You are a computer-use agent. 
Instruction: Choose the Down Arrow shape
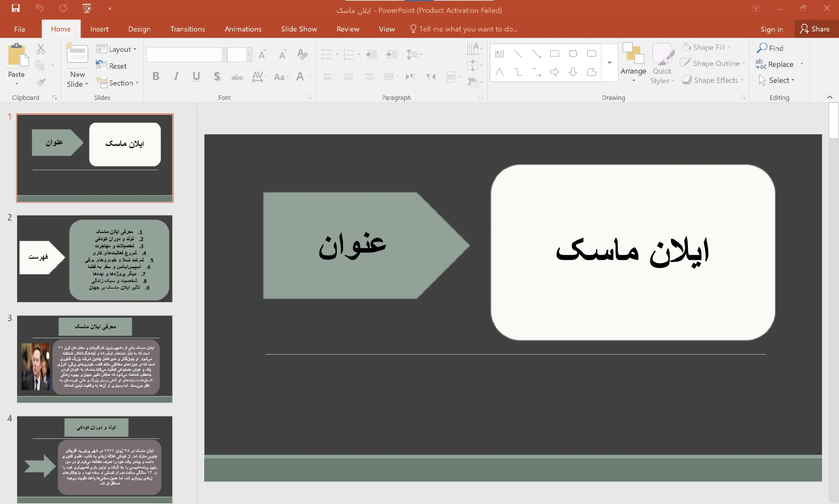(573, 72)
